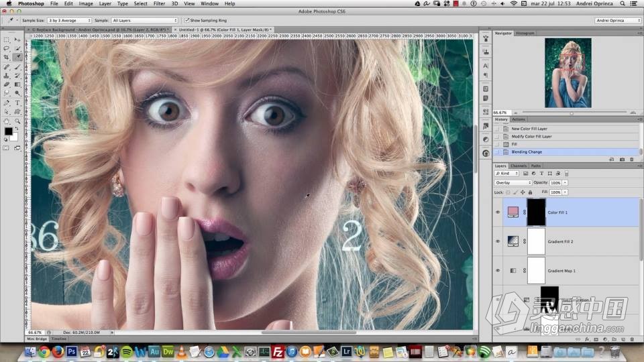Select the Pen tool

tap(7, 103)
